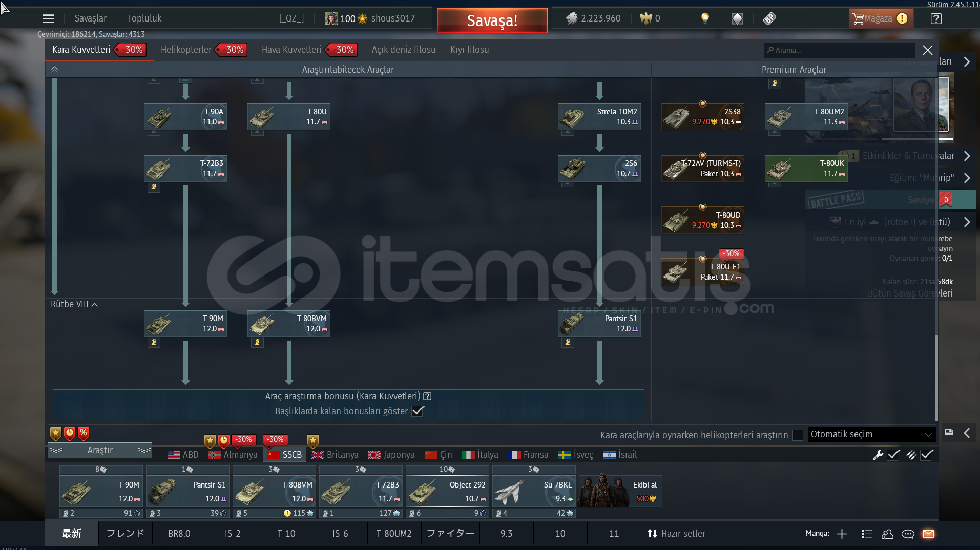Image resolution: width=980 pixels, height=550 pixels.
Task: Open the hamburger main menu
Action: 48,19
